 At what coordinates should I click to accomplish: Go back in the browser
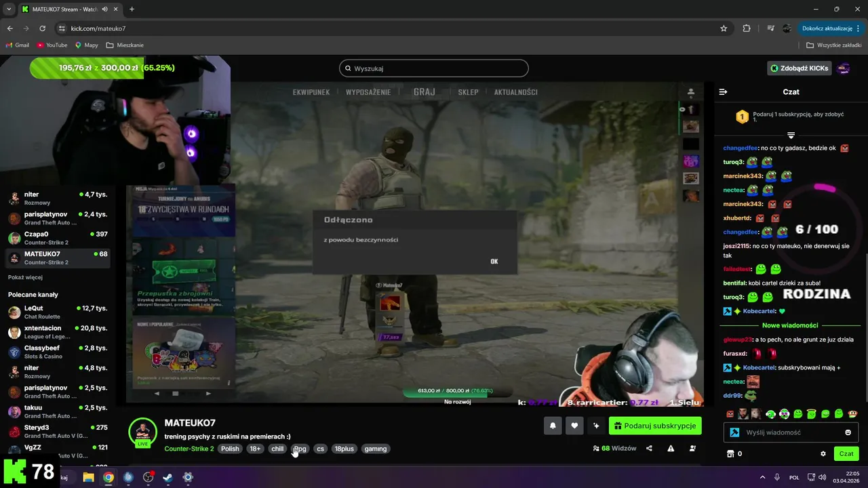point(10,28)
